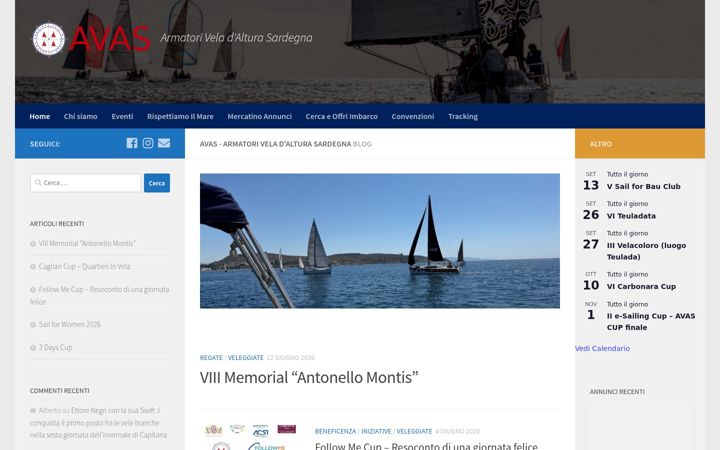Click the Cerca search button
The height and width of the screenshot is (450, 720).
(x=157, y=183)
